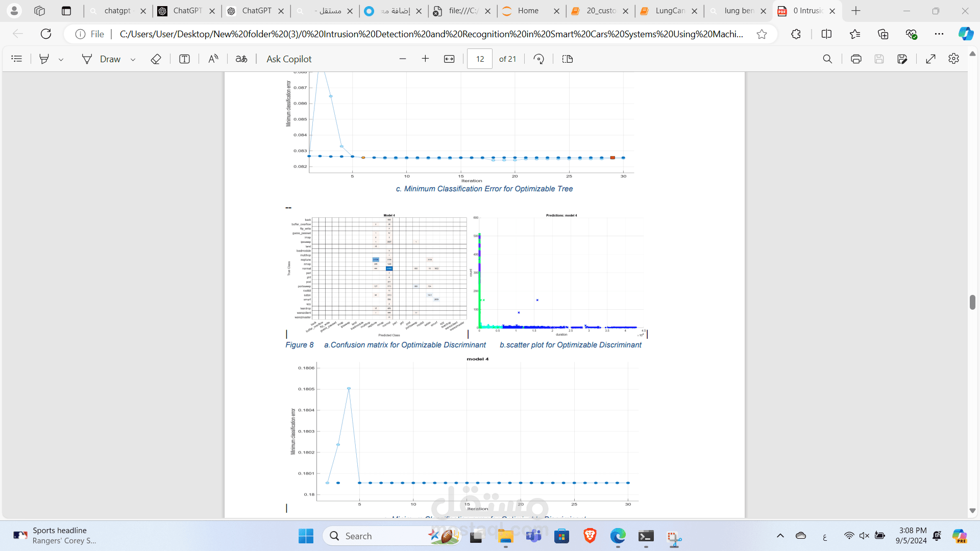This screenshot has height=551, width=980.
Task: Click the page number input field
Action: pos(480,59)
